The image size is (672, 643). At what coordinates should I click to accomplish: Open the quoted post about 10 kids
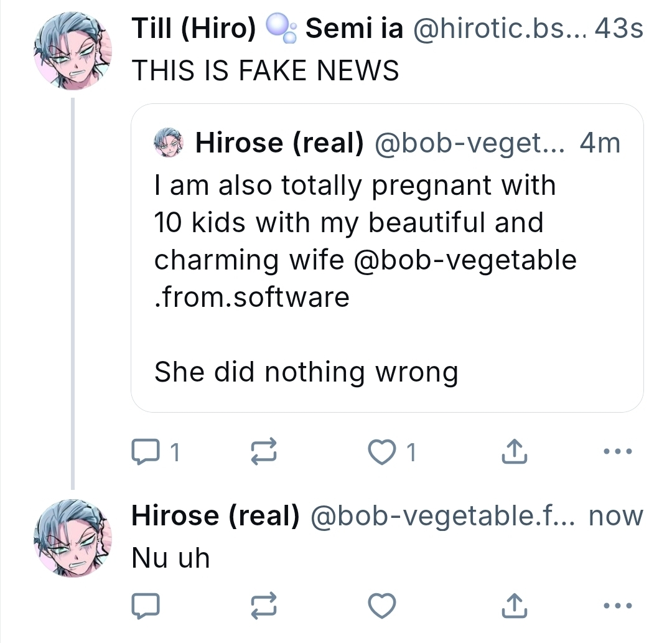pyautogui.click(x=386, y=336)
